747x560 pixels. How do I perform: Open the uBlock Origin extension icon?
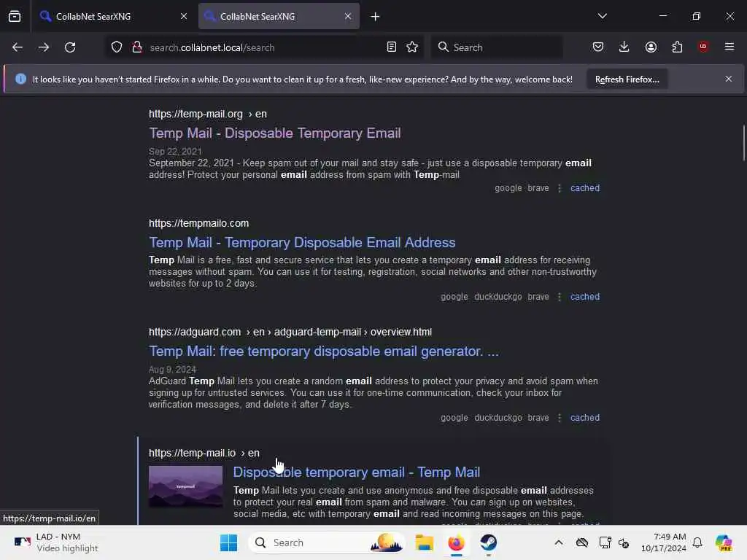(703, 47)
